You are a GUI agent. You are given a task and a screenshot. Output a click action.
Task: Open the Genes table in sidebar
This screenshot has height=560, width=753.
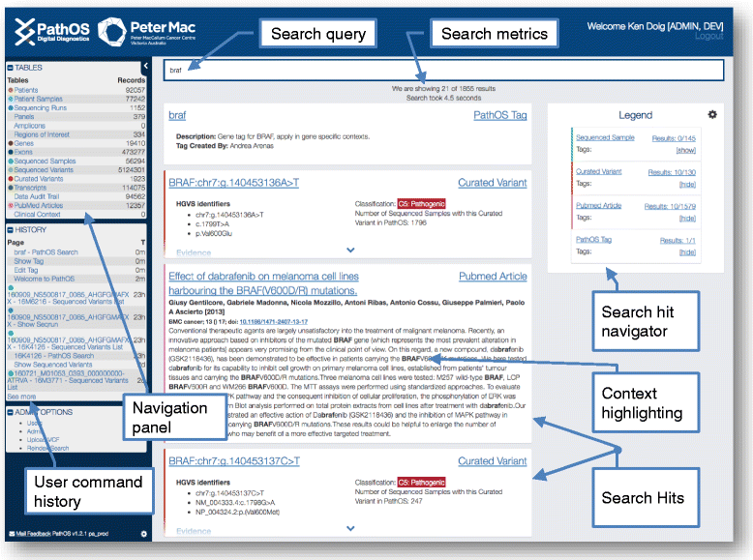pyautogui.click(x=23, y=142)
